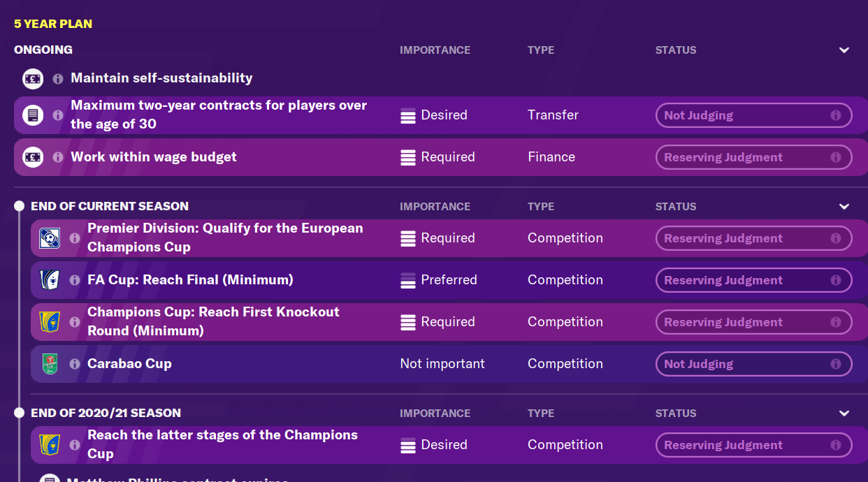The height and width of the screenshot is (482, 868).
Task: Click the info icon in FA Cup status pill
Action: tap(835, 280)
